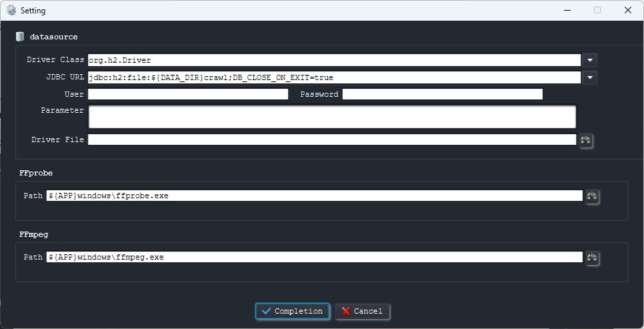Click the FFprobe Path input field
The image size is (644, 329).
click(314, 196)
